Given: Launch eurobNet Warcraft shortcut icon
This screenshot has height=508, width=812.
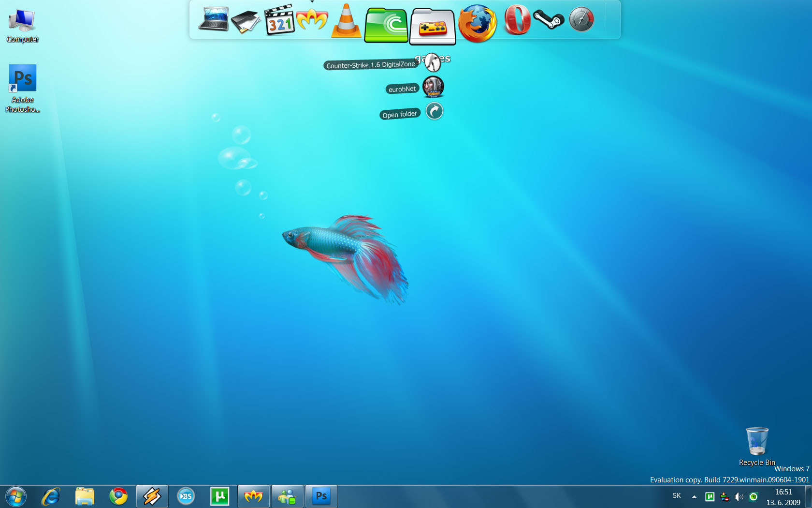Looking at the screenshot, I should [x=433, y=87].
